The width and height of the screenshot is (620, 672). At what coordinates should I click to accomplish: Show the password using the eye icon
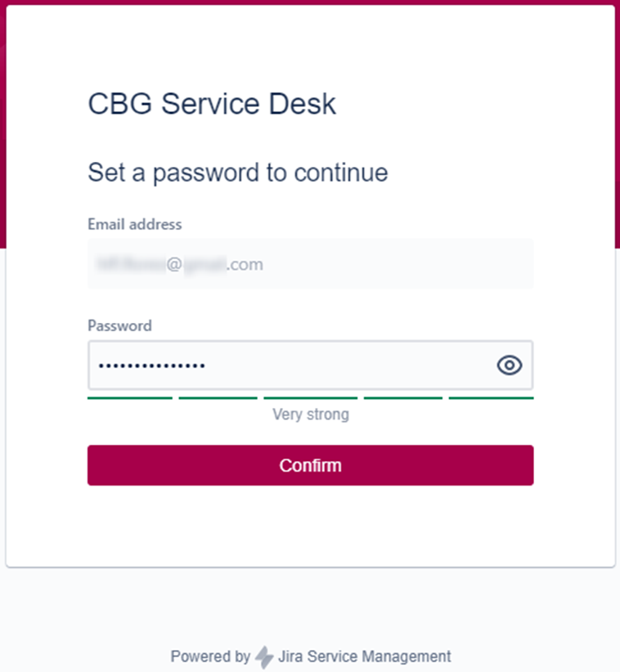pyautogui.click(x=510, y=365)
